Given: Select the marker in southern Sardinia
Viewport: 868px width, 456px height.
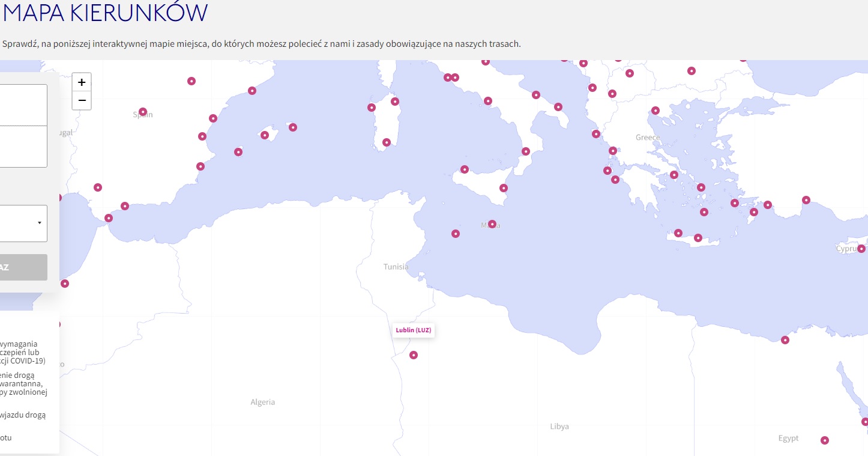Looking at the screenshot, I should (x=387, y=142).
